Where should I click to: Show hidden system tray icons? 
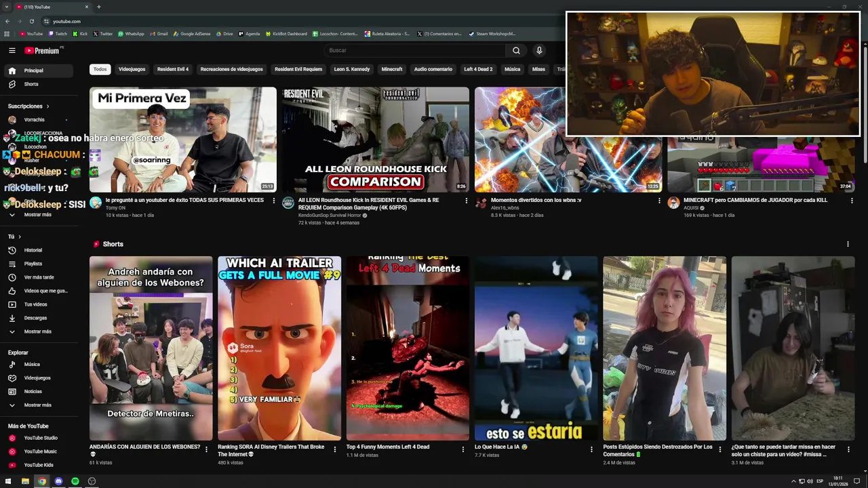tap(793, 481)
